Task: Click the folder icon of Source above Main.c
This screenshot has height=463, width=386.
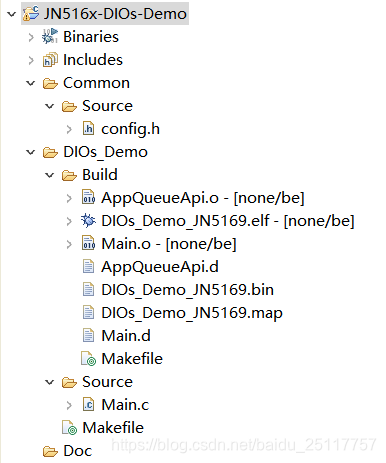Action: [69, 382]
